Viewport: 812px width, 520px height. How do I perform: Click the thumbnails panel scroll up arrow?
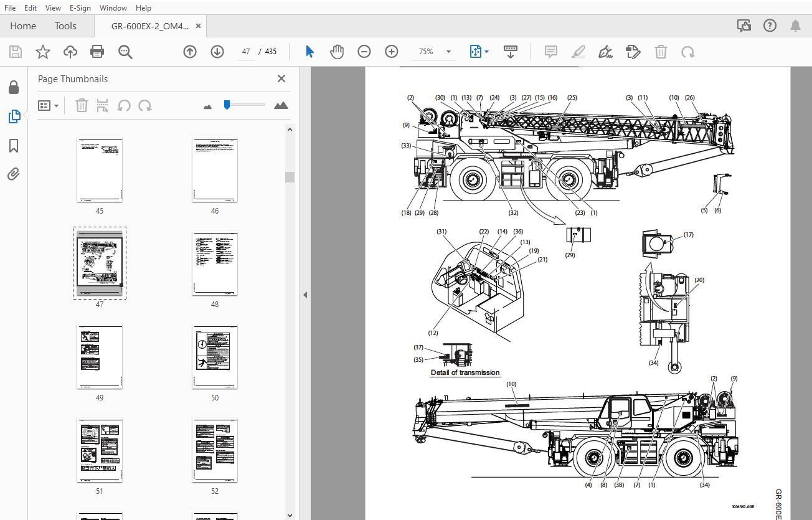(290, 128)
